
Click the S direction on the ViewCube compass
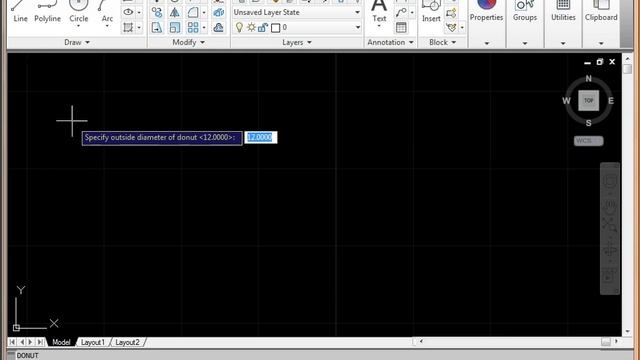(x=589, y=123)
